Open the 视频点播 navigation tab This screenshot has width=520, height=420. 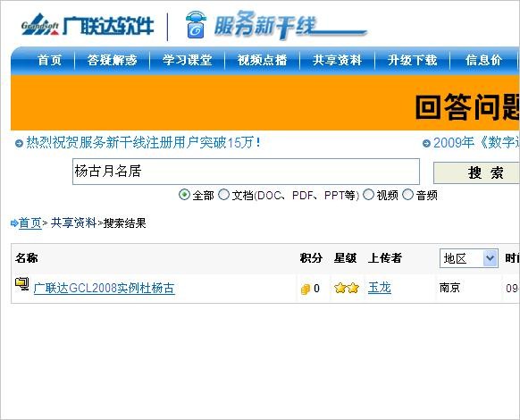pos(262,61)
